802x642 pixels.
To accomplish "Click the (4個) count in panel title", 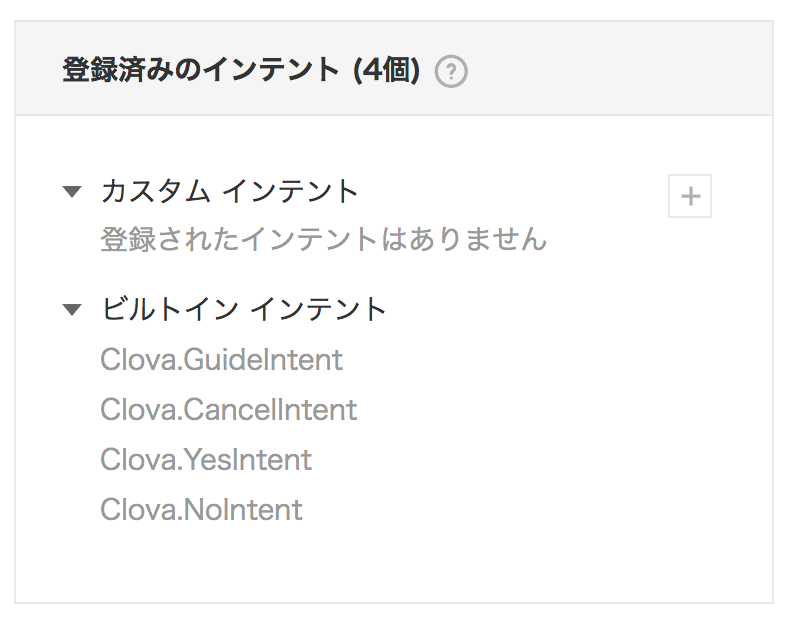I will (387, 70).
